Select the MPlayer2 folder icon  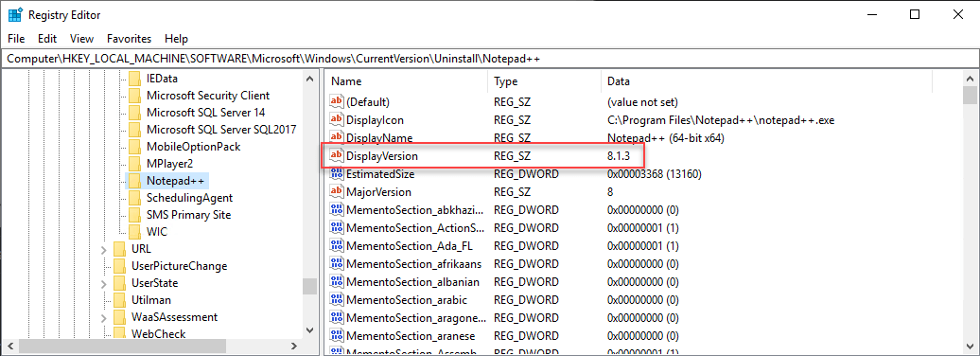(x=134, y=163)
